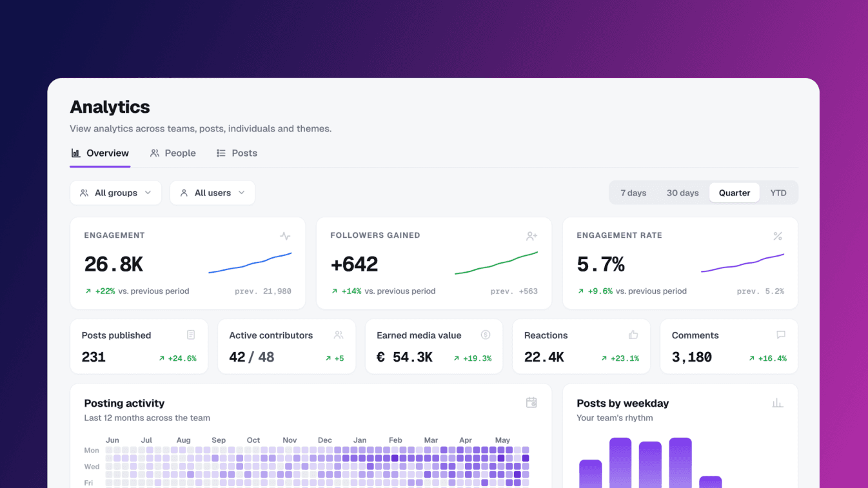Click the People tab users icon
Viewport: 868px width, 488px height.
155,153
